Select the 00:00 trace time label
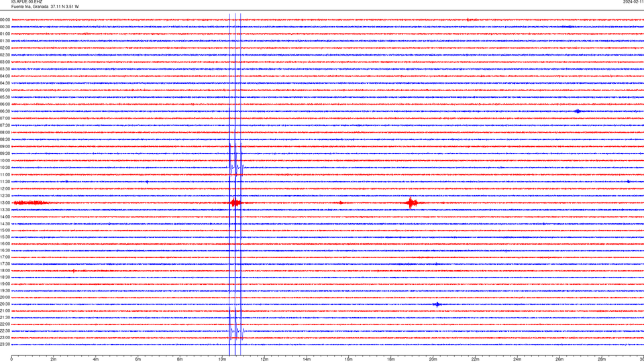Viewport: 644px width, 362px height. tap(5, 19)
